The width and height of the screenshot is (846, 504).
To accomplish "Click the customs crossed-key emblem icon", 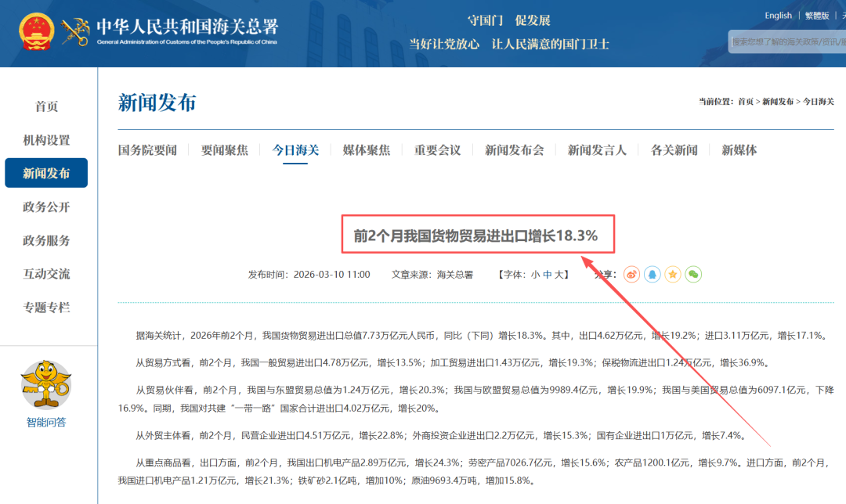I will 76,31.
